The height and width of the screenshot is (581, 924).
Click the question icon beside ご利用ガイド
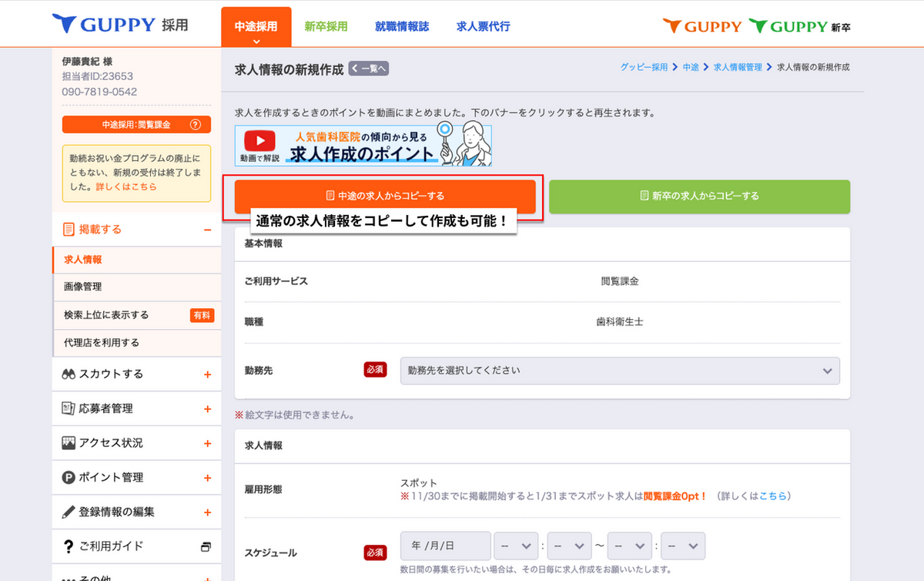click(x=68, y=546)
